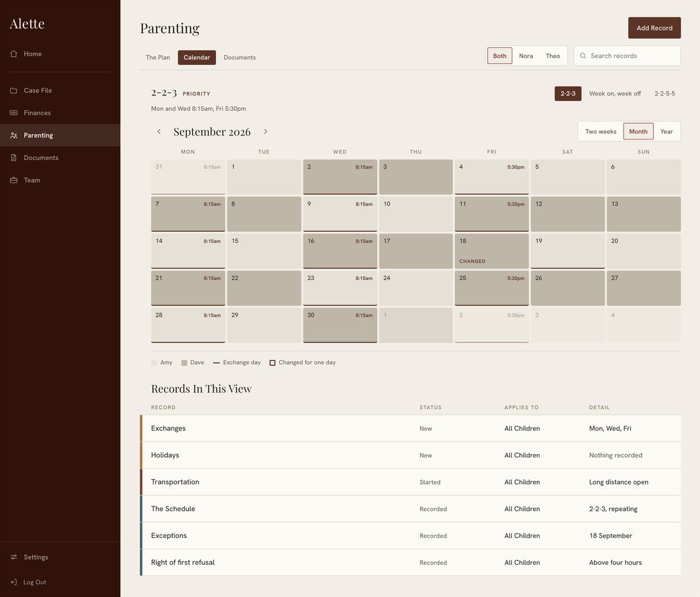Filter records to Theo
Viewport: 700px width, 597px height.
point(553,56)
